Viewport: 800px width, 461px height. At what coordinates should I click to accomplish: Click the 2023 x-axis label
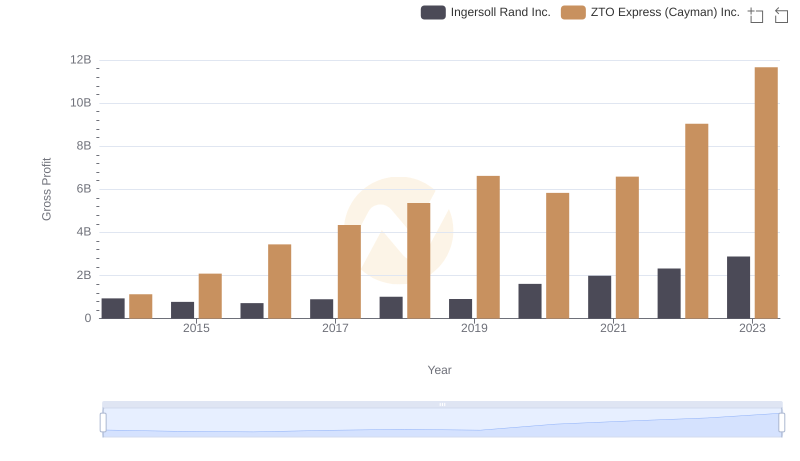click(753, 328)
